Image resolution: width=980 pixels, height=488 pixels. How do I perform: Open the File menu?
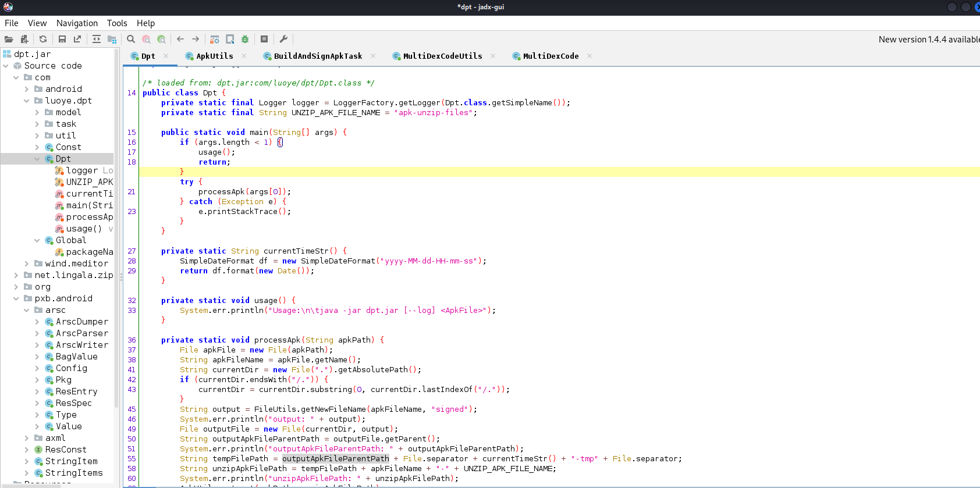(12, 23)
